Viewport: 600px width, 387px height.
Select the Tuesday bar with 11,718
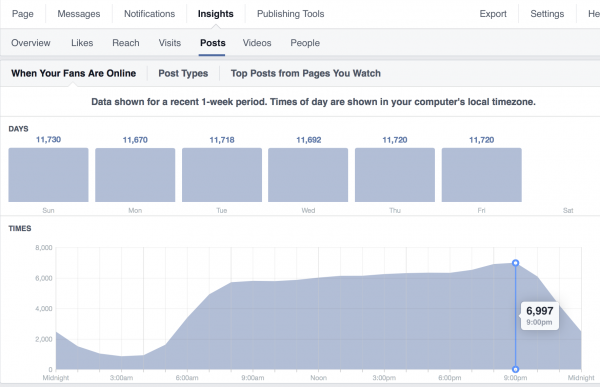pos(222,175)
